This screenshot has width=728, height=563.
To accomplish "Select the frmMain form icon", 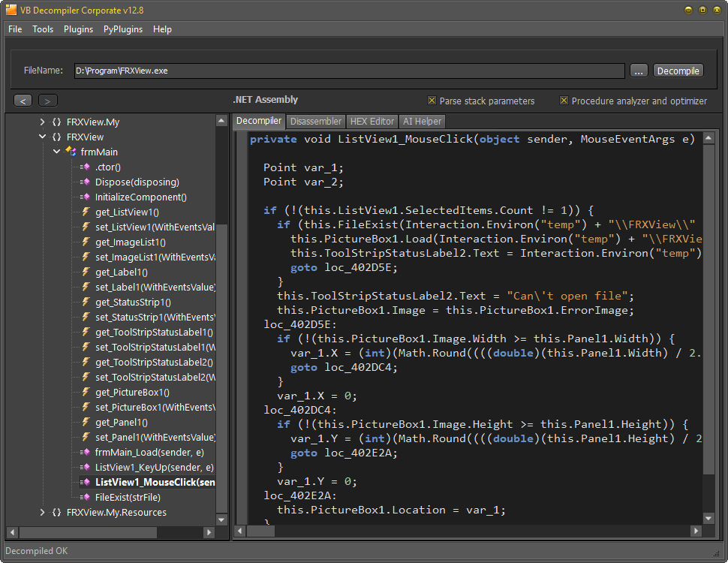I will pos(71,152).
